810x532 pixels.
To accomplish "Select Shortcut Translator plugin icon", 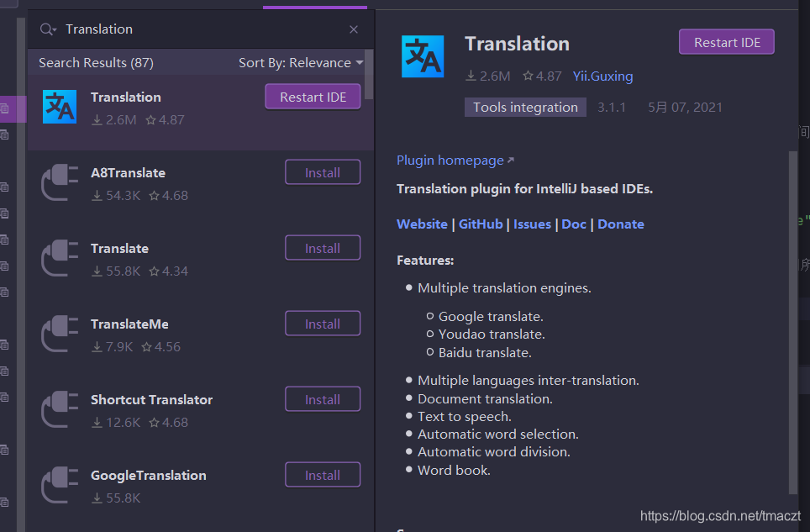I will (60, 409).
